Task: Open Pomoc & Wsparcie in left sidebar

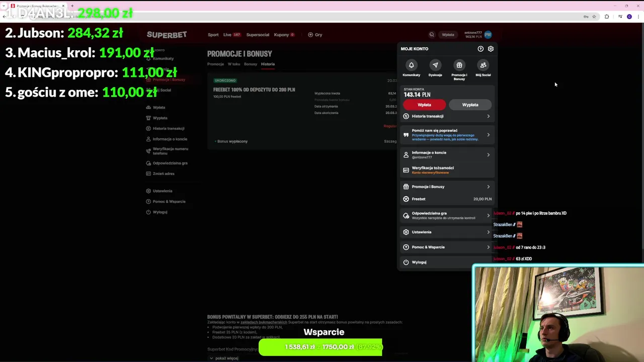Action: tap(169, 202)
